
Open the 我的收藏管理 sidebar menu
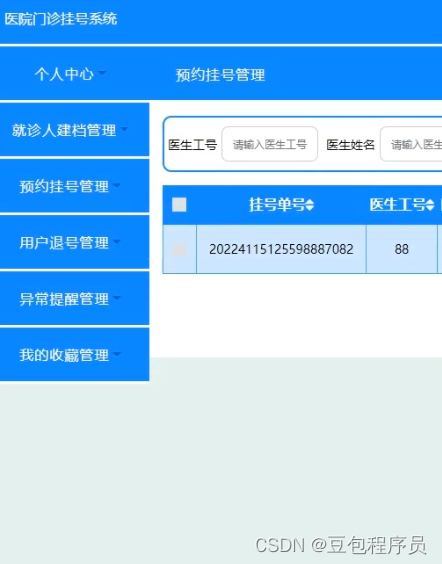tap(74, 354)
